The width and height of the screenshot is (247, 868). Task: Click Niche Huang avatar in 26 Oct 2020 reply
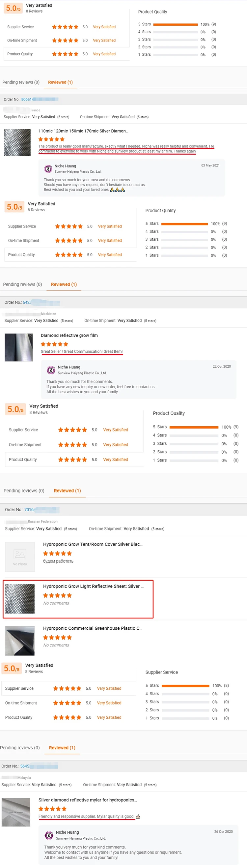[x=49, y=835]
